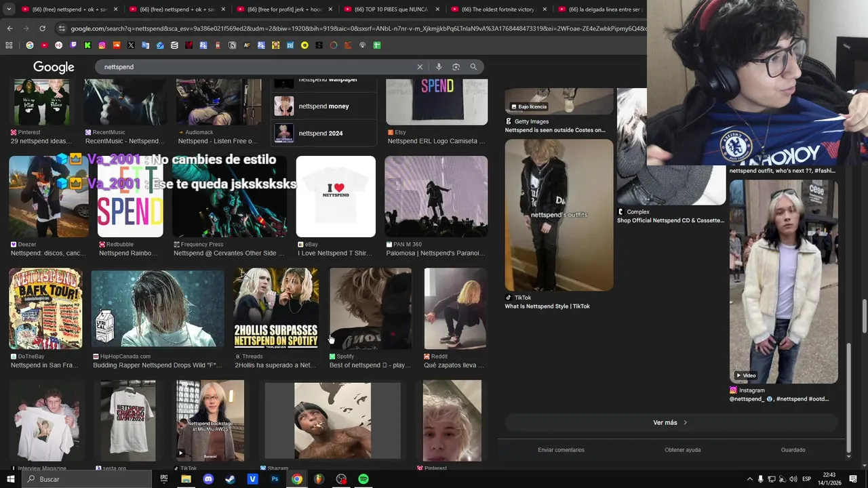This screenshot has height=488, width=868.
Task: Open the tab search dropdown arrow
Action: pyautogui.click(x=8, y=9)
